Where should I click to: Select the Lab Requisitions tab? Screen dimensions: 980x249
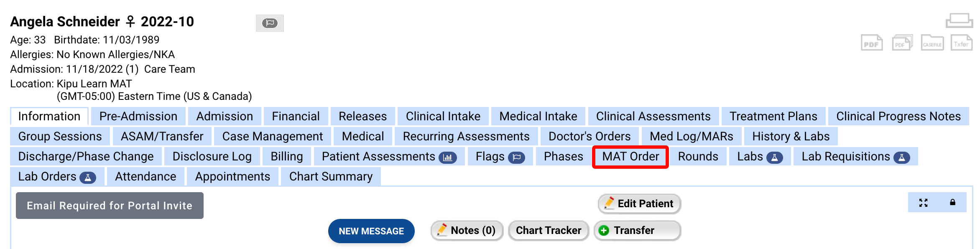[855, 157]
